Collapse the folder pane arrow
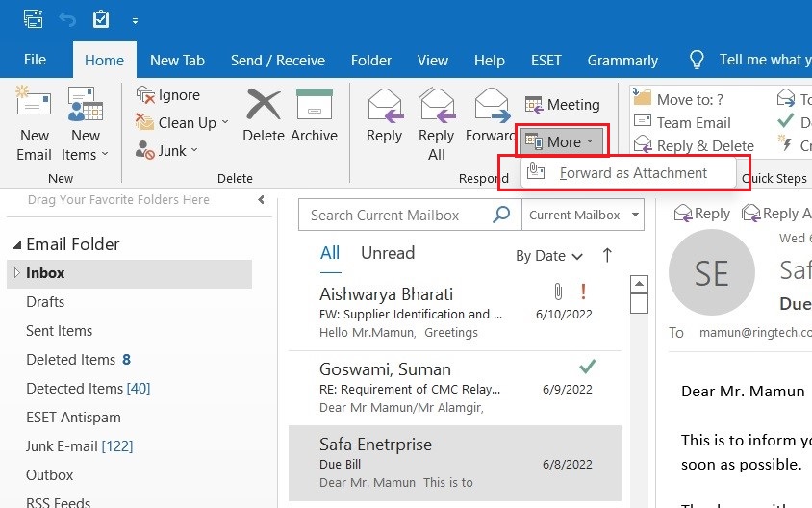 [261, 199]
